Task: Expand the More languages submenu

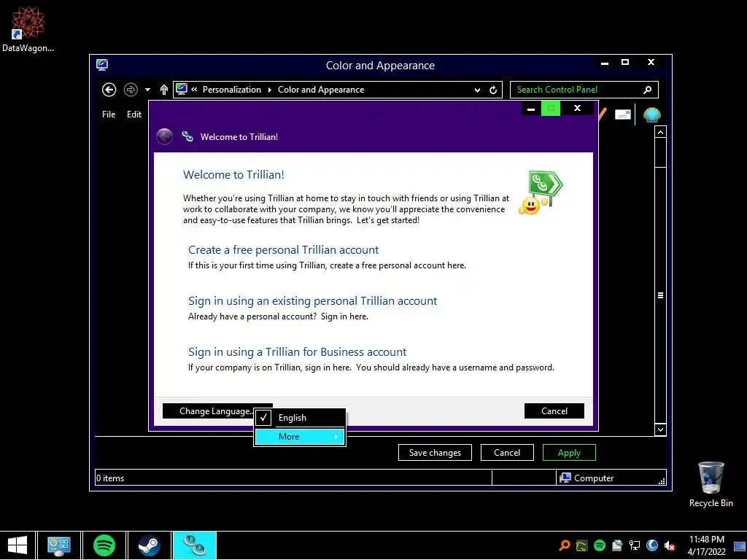Action: (x=300, y=437)
